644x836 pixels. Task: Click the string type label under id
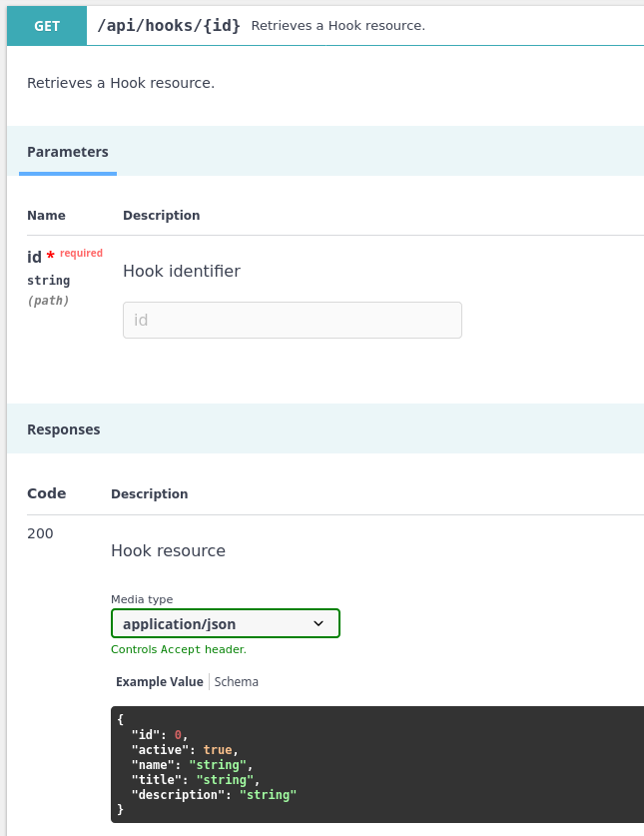click(x=48, y=281)
